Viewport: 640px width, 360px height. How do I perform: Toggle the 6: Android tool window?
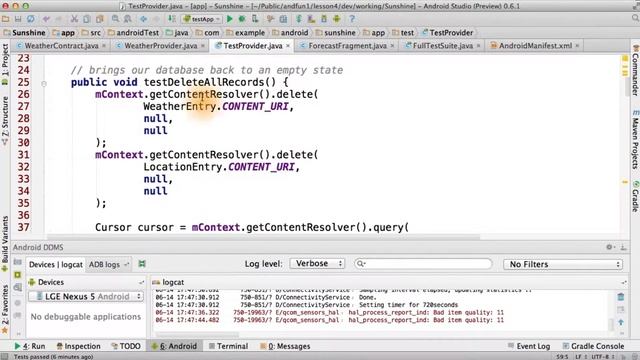pos(174,346)
